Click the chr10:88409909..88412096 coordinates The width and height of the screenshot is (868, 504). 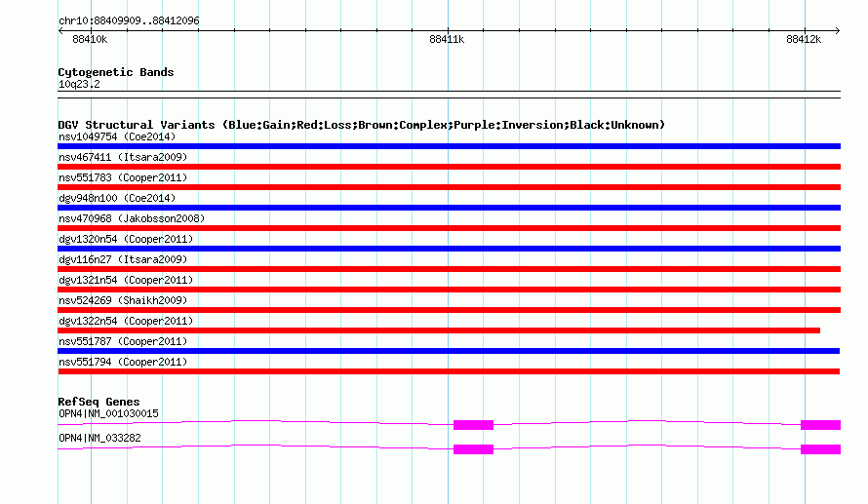pyautogui.click(x=129, y=21)
